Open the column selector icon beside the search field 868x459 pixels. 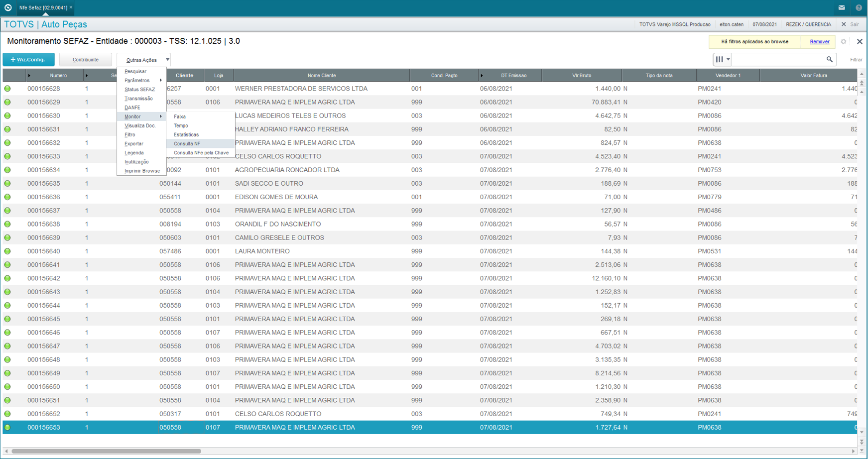coord(722,60)
